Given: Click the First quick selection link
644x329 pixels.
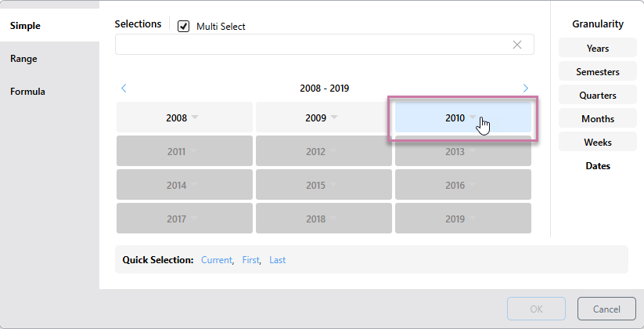Looking at the screenshot, I should (250, 259).
